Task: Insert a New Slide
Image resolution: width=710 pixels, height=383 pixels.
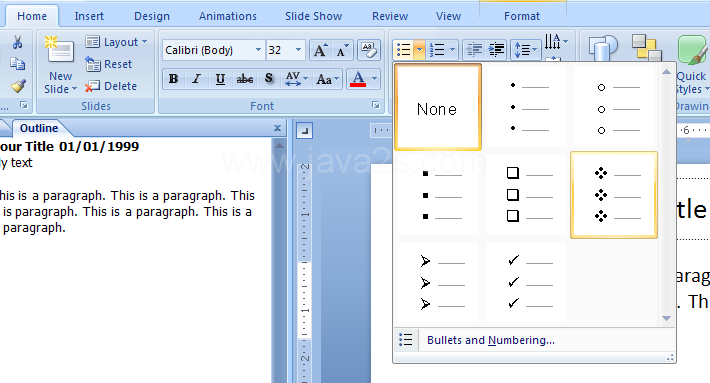Action: point(60,65)
